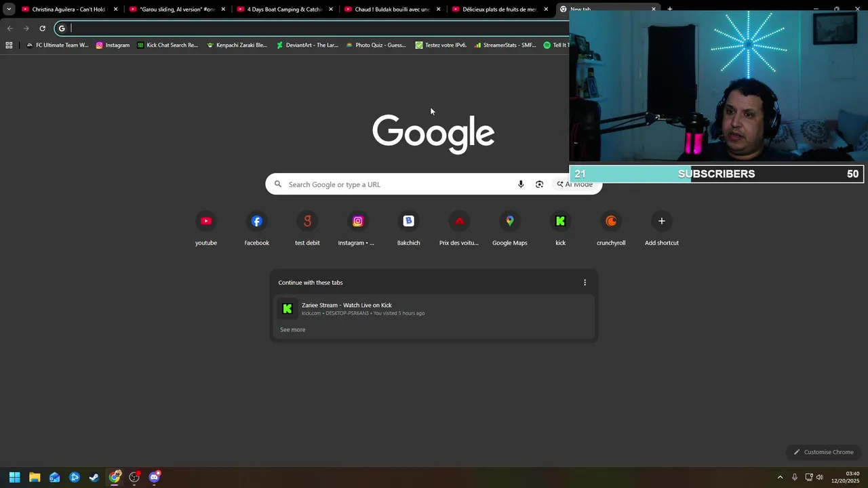
Task: Open the kick shortcut tile
Action: [x=560, y=228]
